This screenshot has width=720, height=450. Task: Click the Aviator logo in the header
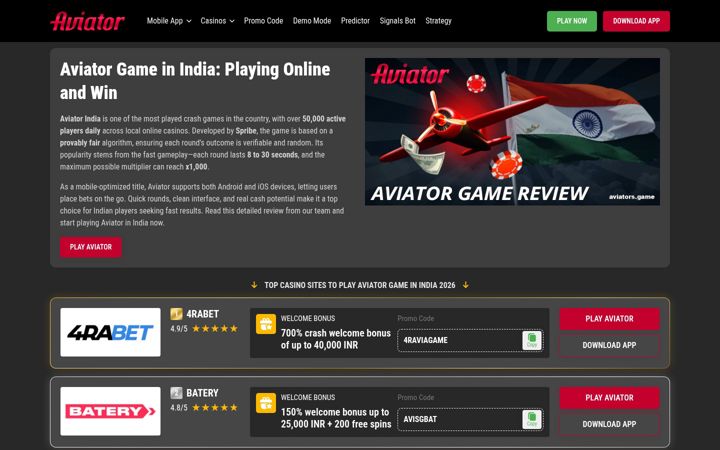tap(87, 21)
